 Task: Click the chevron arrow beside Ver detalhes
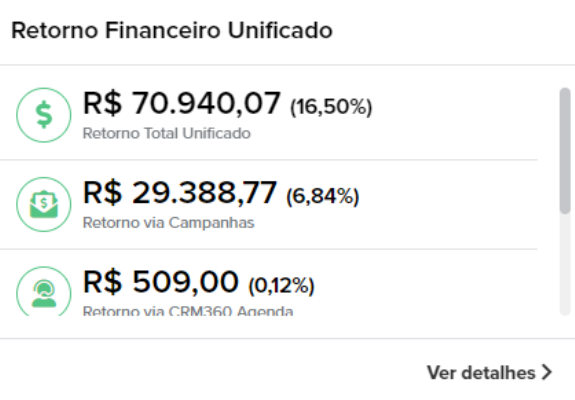[547, 373]
